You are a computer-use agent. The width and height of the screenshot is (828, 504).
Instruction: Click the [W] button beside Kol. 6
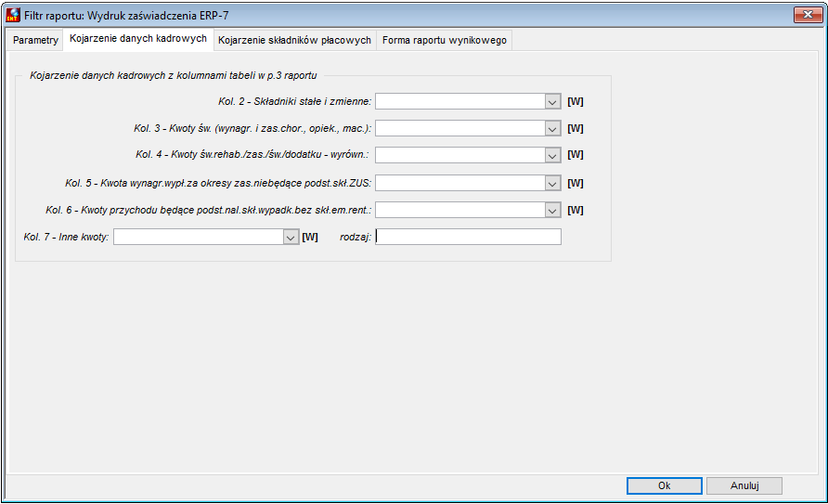(576, 210)
